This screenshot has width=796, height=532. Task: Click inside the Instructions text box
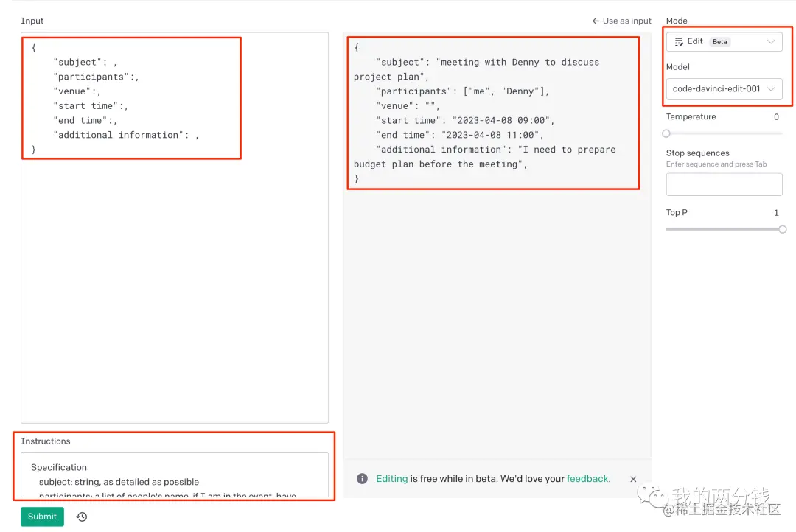[x=175, y=475]
